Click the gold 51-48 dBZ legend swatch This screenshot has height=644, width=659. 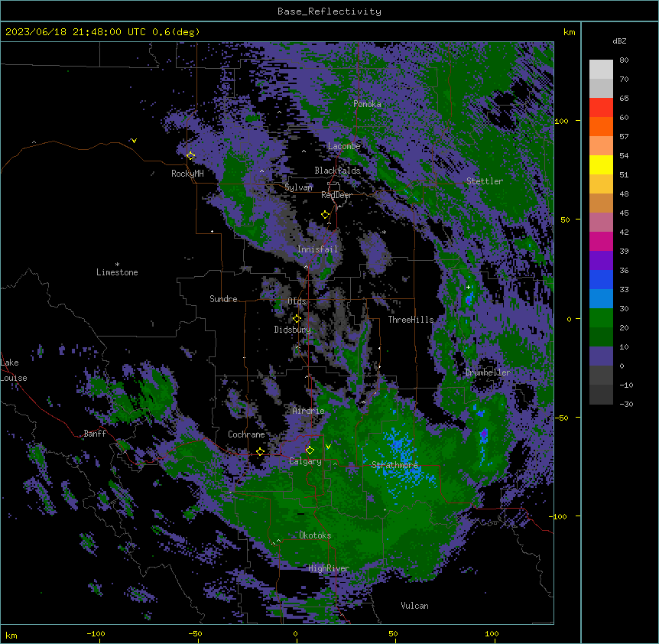click(601, 184)
